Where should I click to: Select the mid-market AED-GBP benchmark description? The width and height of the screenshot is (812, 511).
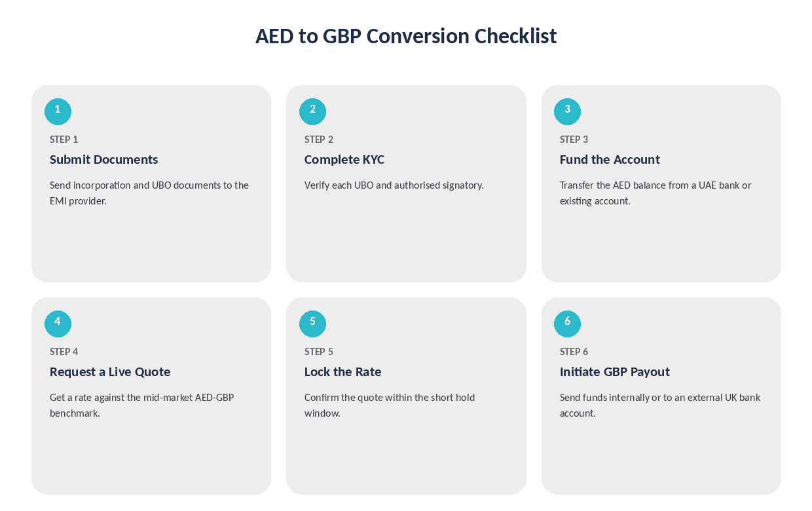tap(141, 406)
